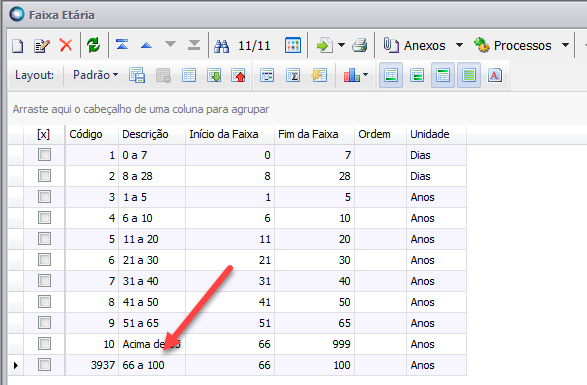Click the red letter A grid icon
The image size is (587, 385).
tap(495, 75)
